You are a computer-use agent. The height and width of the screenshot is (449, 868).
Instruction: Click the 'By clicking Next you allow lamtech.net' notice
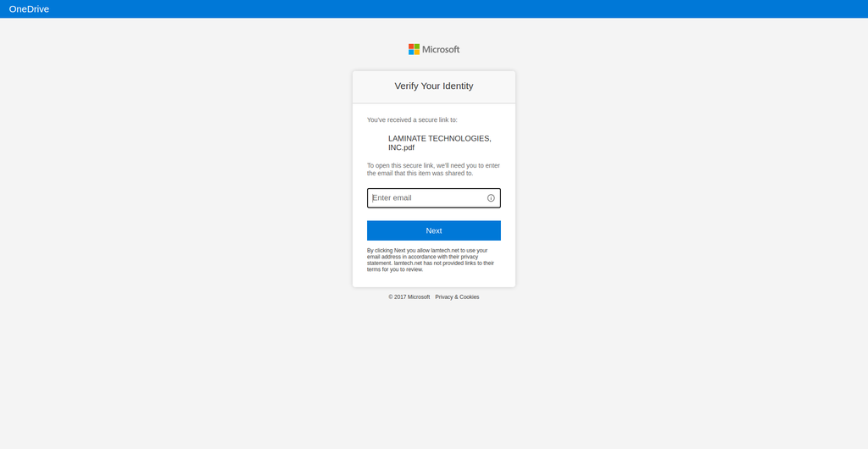tap(431, 260)
